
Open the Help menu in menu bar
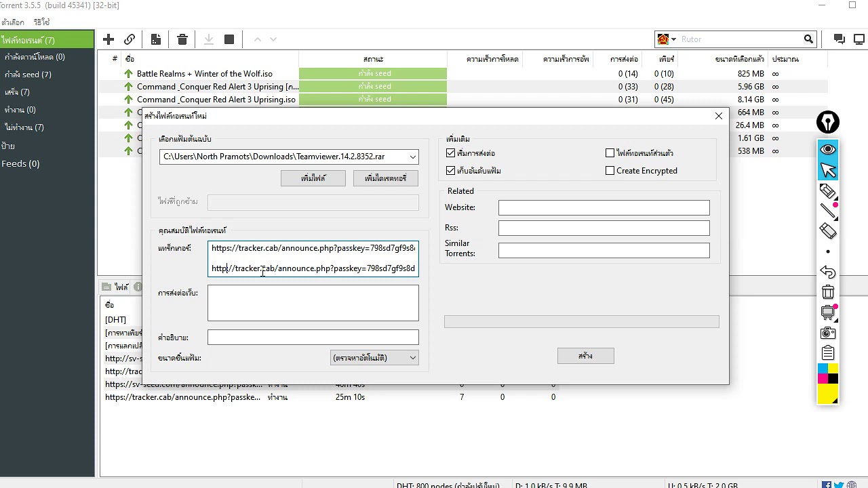42,22
